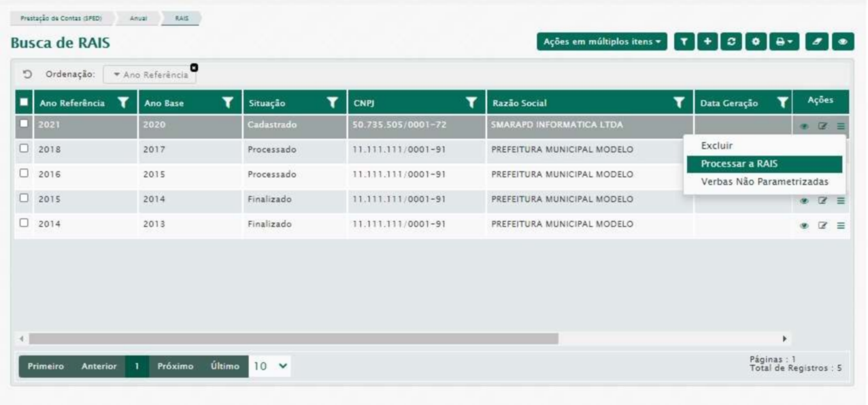
Task: Click the horizontal scrollbar under the table
Action: pos(293,338)
